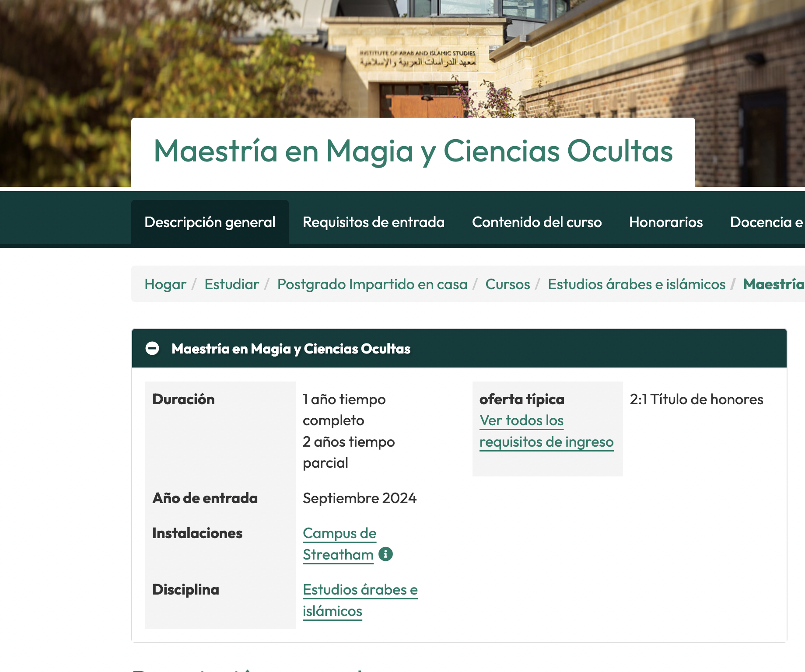Select the Honorarios tab

coord(666,222)
